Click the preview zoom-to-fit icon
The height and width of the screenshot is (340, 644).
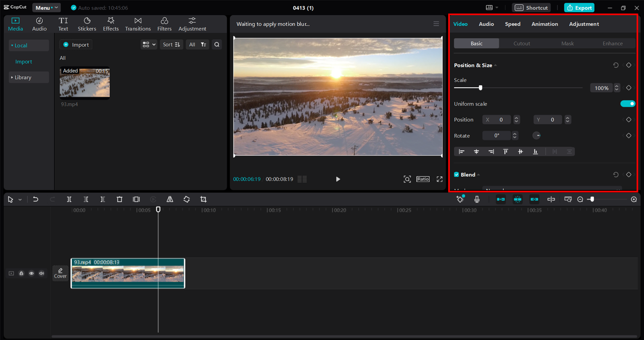pos(407,179)
